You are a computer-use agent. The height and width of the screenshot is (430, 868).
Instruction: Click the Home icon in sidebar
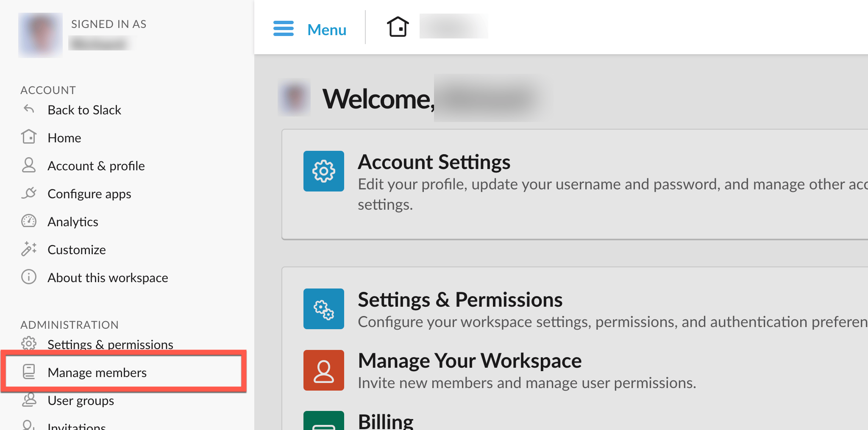(x=29, y=137)
